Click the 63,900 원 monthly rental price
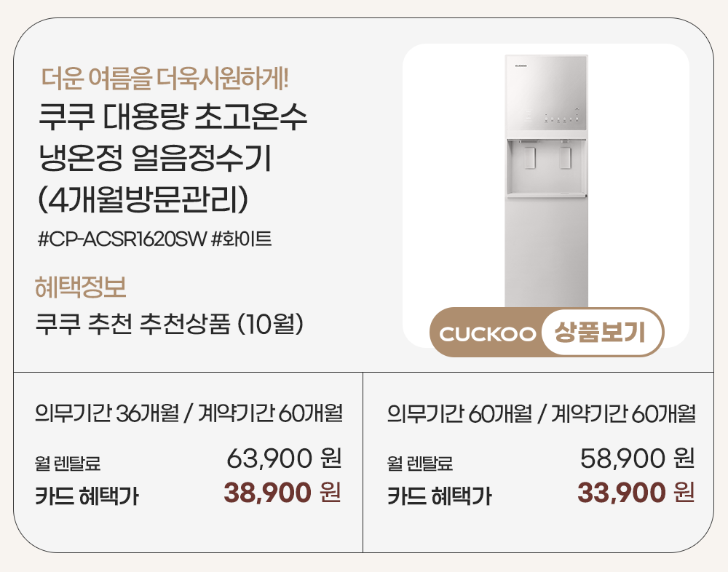The height and width of the screenshot is (572, 728). (284, 459)
